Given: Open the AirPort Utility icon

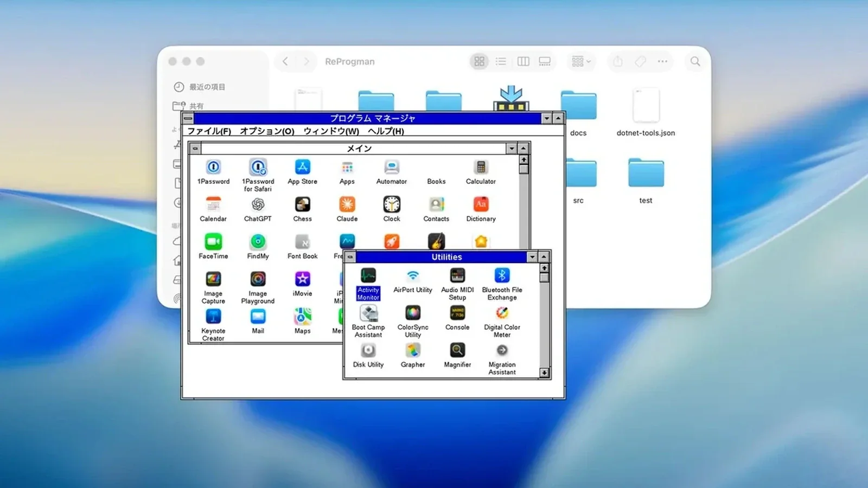Looking at the screenshot, I should (x=413, y=275).
